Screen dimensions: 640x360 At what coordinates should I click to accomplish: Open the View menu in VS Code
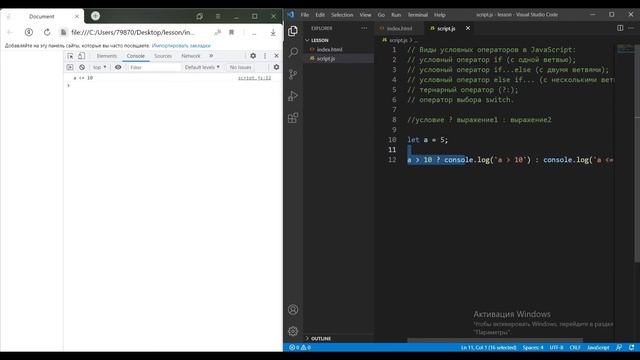365,15
